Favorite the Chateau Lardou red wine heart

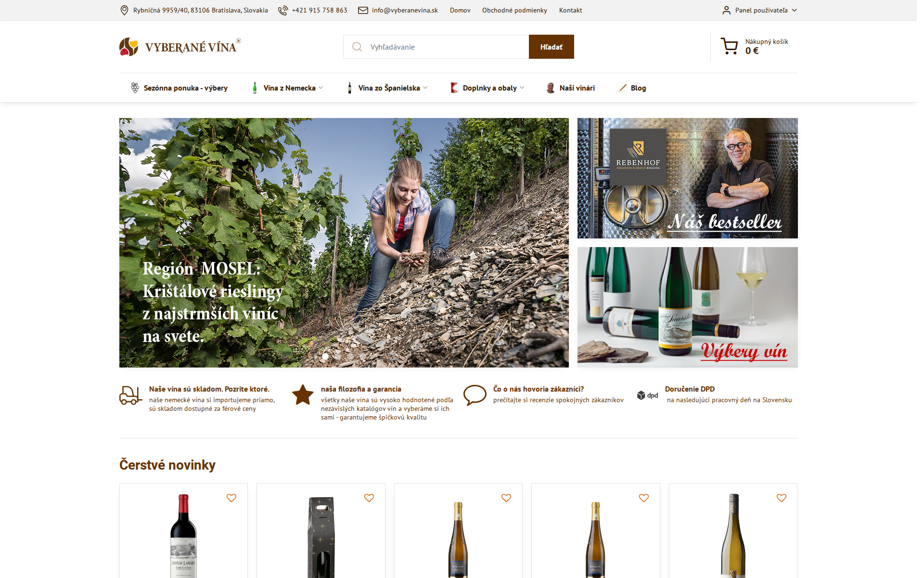pos(231,498)
